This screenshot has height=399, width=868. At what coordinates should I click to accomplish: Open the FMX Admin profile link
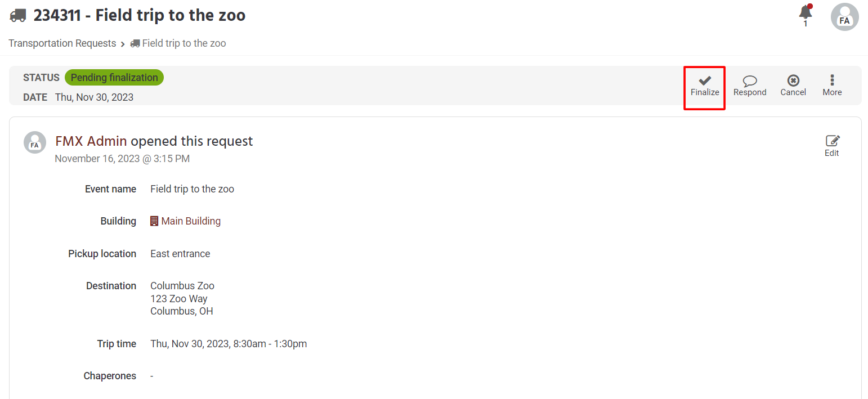91,141
